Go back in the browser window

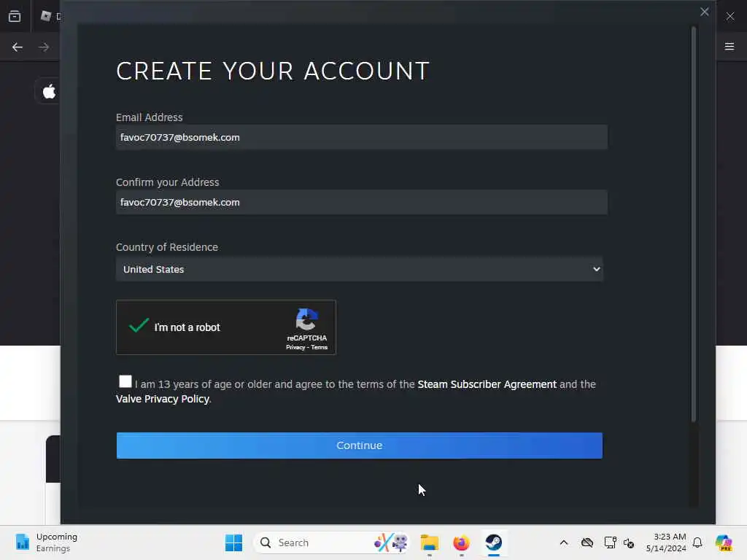(x=18, y=47)
